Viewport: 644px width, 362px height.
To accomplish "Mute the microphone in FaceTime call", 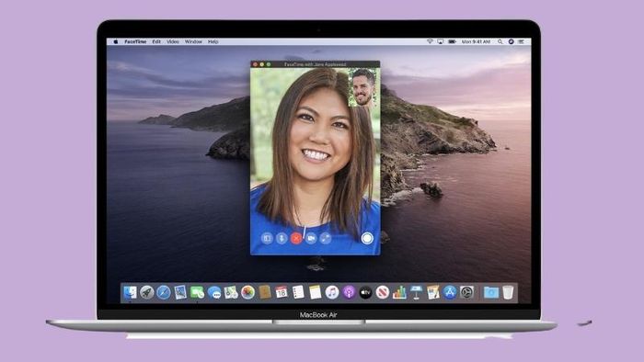I will (282, 238).
